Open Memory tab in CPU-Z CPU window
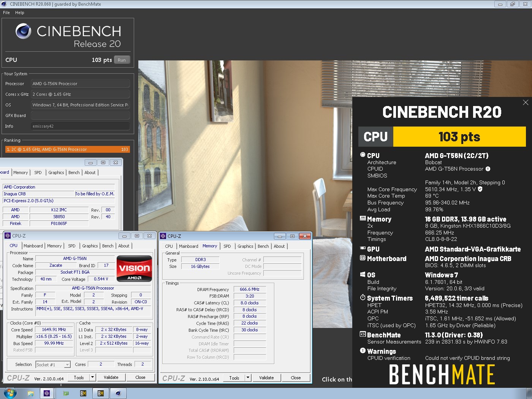The image size is (532, 399). [x=54, y=246]
